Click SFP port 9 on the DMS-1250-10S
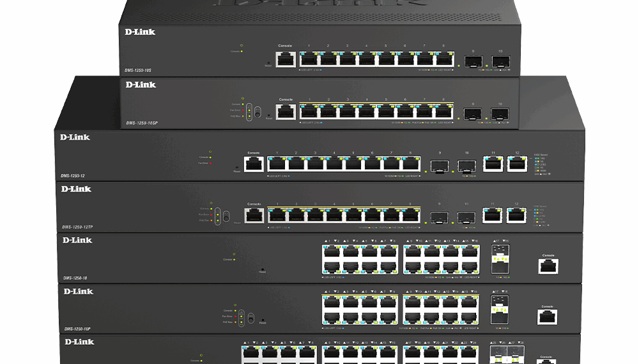The height and width of the screenshot is (364, 639). click(x=473, y=61)
